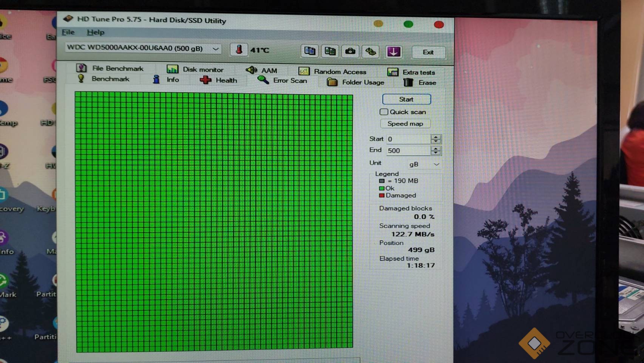Viewport: 644px width, 363px height.
Task: Click the green maximize window button
Action: click(x=408, y=24)
